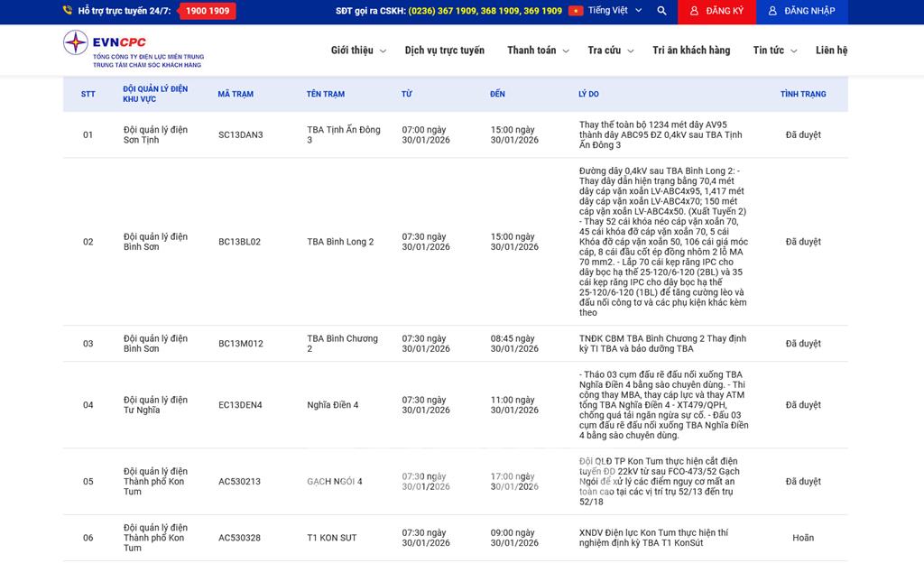Click the 1900 1909 hotline button
This screenshot has width=924, height=563.
pyautogui.click(x=207, y=11)
